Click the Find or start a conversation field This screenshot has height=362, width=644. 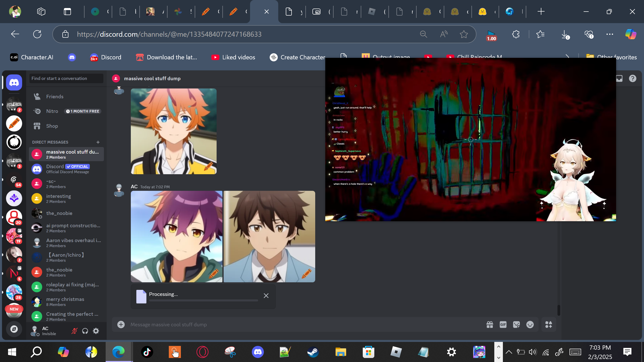click(66, 78)
